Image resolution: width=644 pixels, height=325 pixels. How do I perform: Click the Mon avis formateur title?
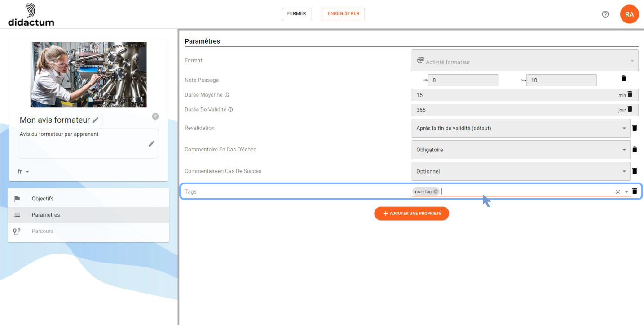coord(55,120)
